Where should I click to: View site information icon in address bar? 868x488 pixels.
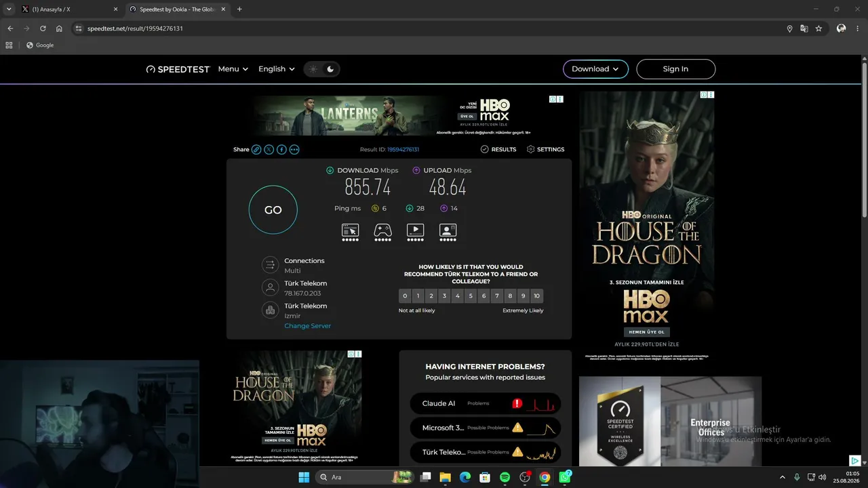pyautogui.click(x=79, y=28)
